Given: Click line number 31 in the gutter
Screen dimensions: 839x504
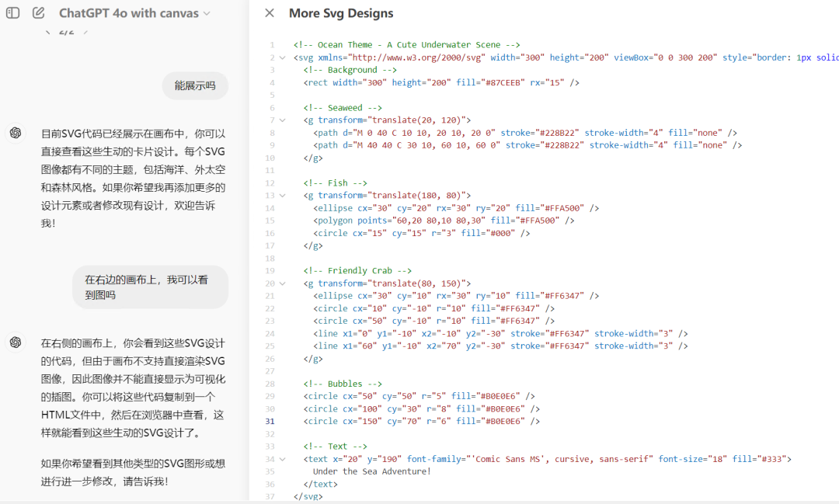Looking at the screenshot, I should point(270,421).
